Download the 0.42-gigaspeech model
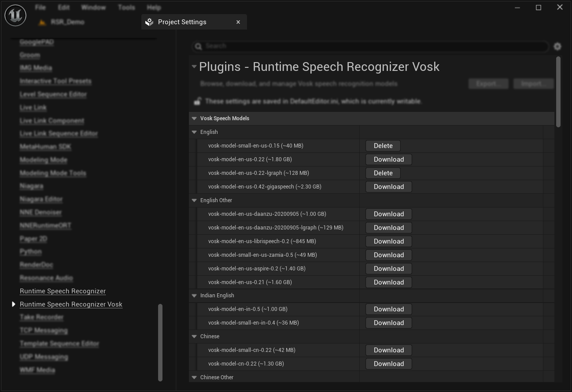The height and width of the screenshot is (392, 572). click(x=389, y=187)
